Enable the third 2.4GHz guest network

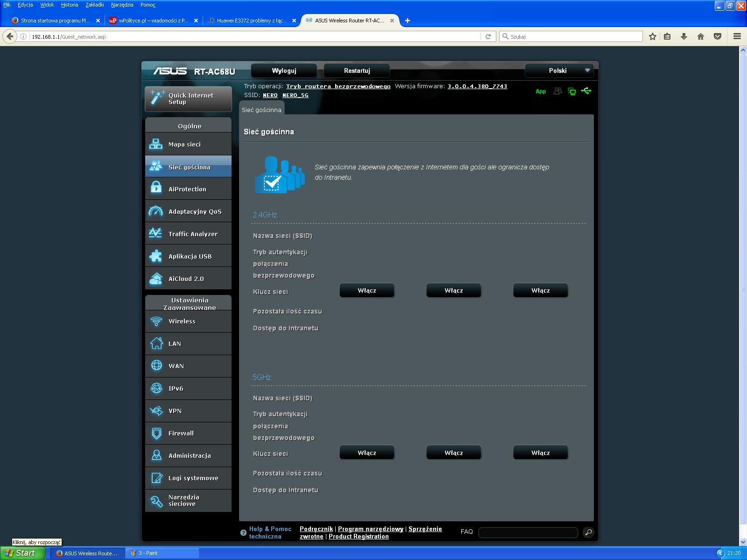pos(540,290)
